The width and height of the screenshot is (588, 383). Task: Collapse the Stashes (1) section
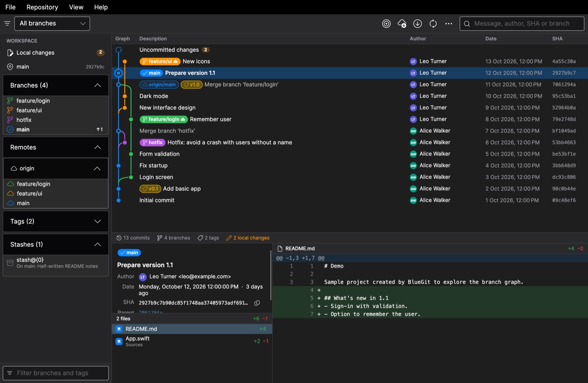tap(56, 244)
